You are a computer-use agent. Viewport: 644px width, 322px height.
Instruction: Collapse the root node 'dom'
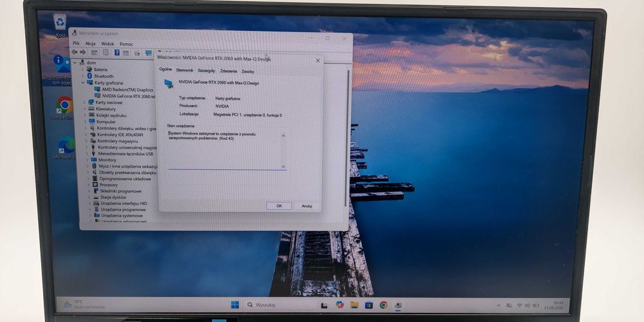tap(75, 63)
